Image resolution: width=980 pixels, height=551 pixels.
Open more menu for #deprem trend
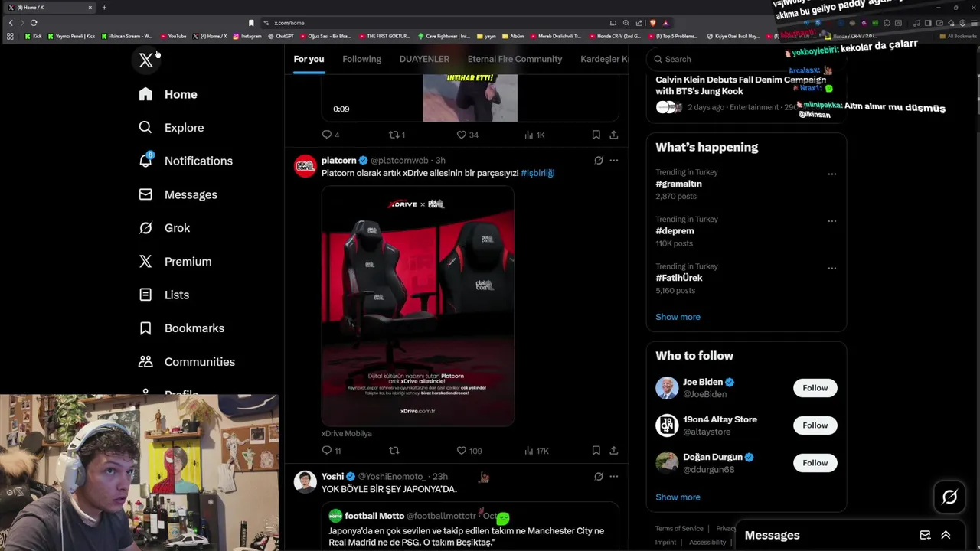tap(831, 221)
